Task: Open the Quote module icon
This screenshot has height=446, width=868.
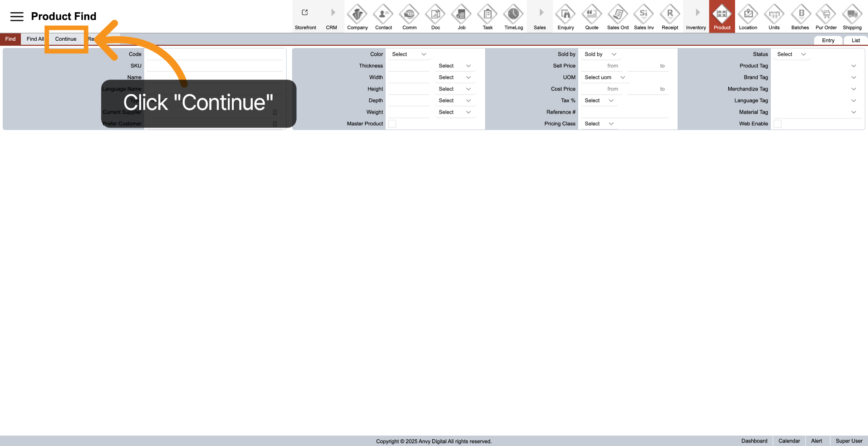Action: tap(591, 15)
